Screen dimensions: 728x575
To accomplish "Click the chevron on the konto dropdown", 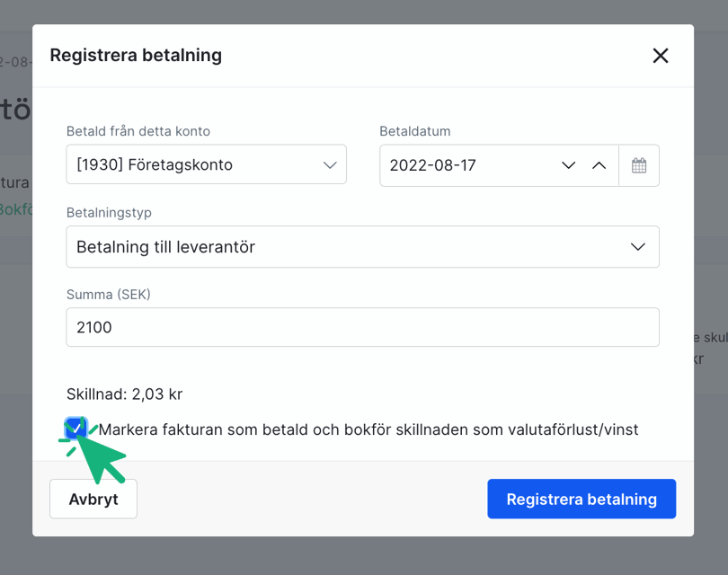I will 329,164.
